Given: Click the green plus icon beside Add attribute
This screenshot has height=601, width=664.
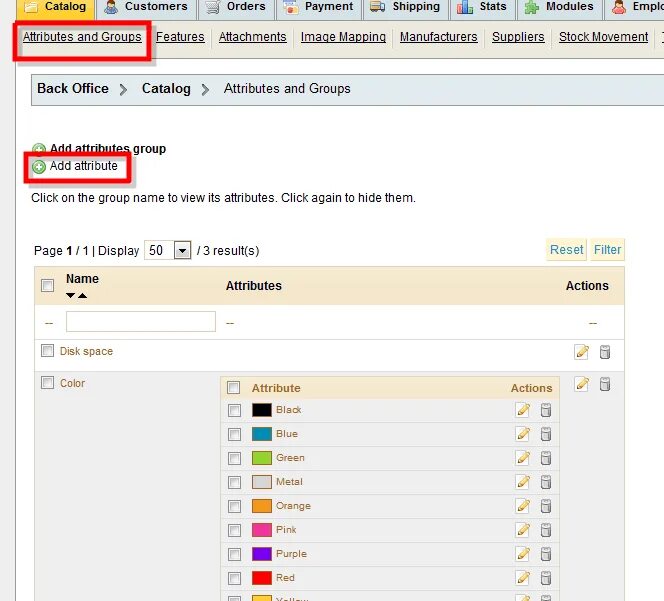Looking at the screenshot, I should [x=39, y=167].
